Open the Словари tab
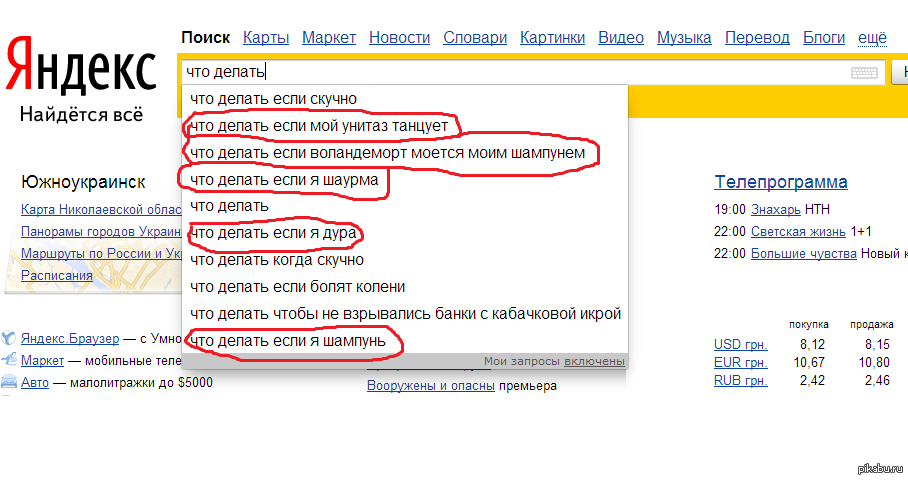The height and width of the screenshot is (480, 908). pyautogui.click(x=475, y=38)
